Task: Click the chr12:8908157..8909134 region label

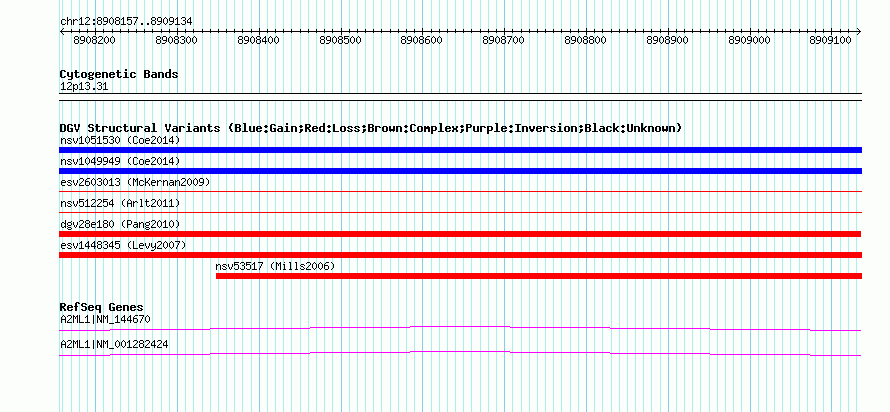Action: [x=126, y=22]
